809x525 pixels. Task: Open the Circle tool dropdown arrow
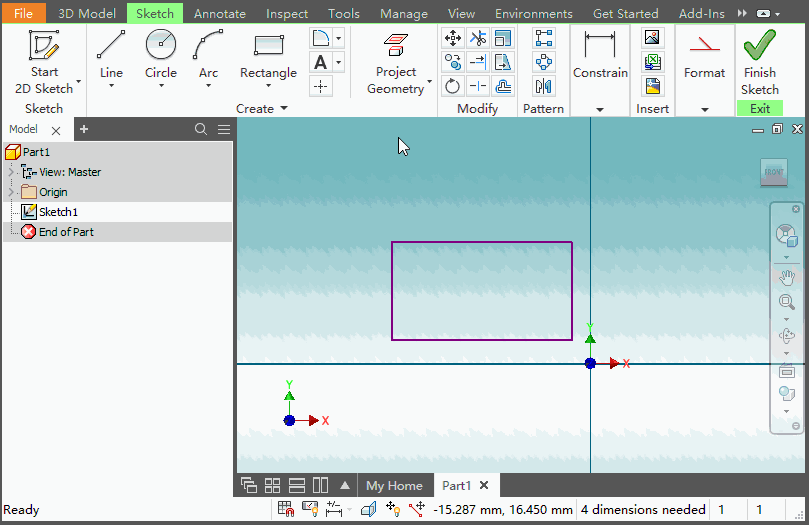(161, 86)
